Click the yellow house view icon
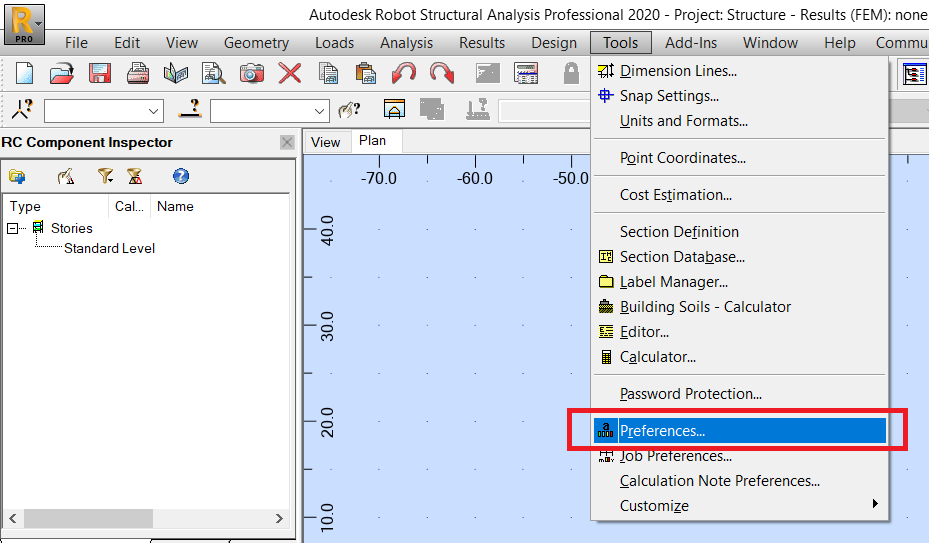This screenshot has width=929, height=543. (395, 109)
